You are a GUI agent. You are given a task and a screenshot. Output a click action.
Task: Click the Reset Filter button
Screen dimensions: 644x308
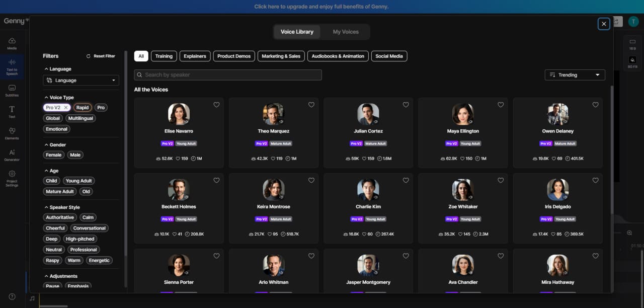click(101, 56)
